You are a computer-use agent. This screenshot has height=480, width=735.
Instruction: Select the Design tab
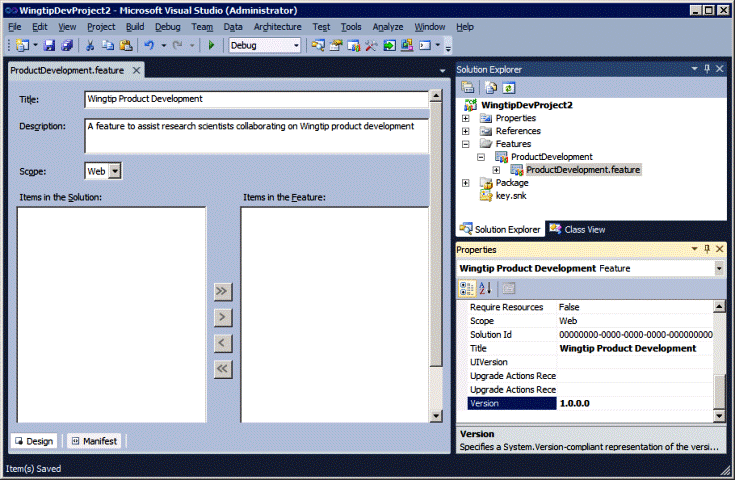point(34,441)
